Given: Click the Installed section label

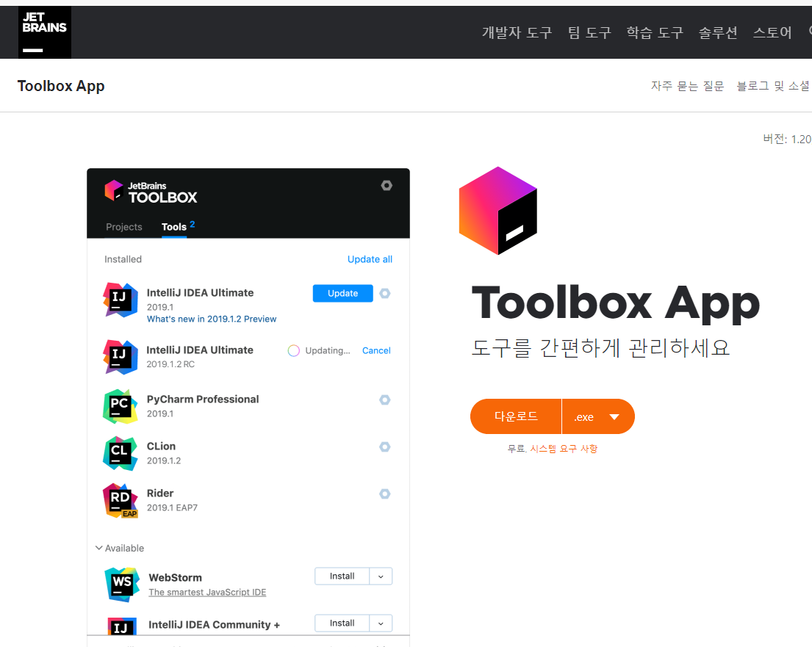Looking at the screenshot, I should tap(123, 259).
